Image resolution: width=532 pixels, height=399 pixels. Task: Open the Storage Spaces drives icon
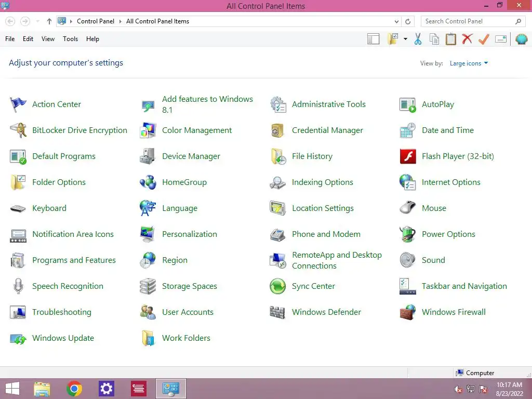[148, 286]
